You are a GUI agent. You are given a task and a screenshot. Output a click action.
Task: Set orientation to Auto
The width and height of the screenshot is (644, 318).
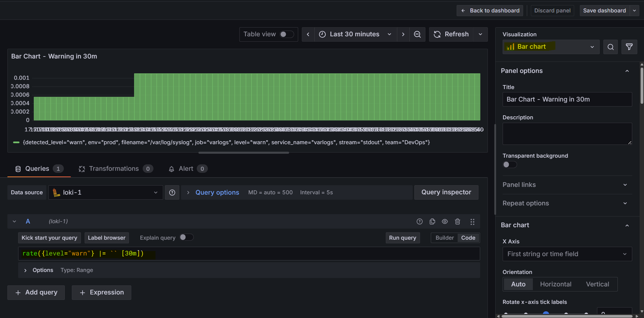tap(518, 284)
